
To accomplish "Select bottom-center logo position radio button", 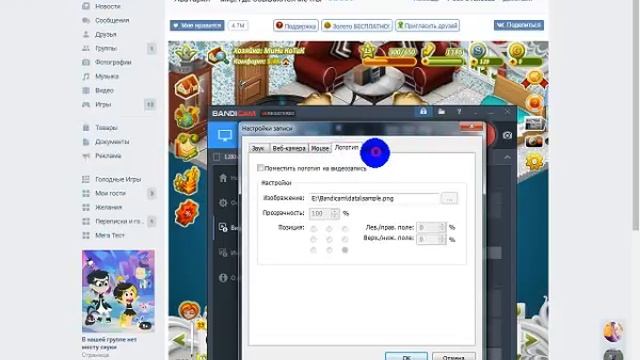I will [x=329, y=250].
